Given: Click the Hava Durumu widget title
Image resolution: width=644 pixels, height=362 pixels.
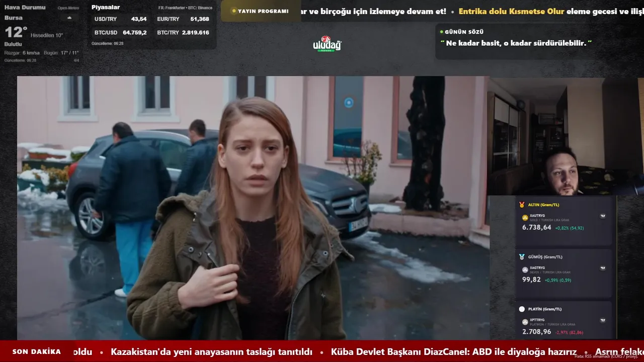Looking at the screenshot, I should click(x=25, y=8).
